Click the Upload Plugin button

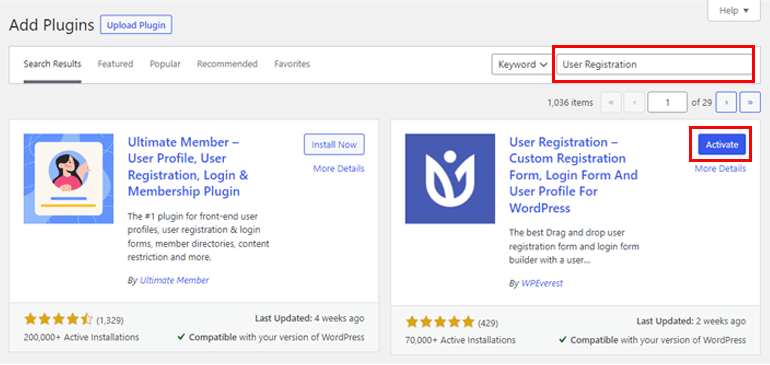click(136, 25)
